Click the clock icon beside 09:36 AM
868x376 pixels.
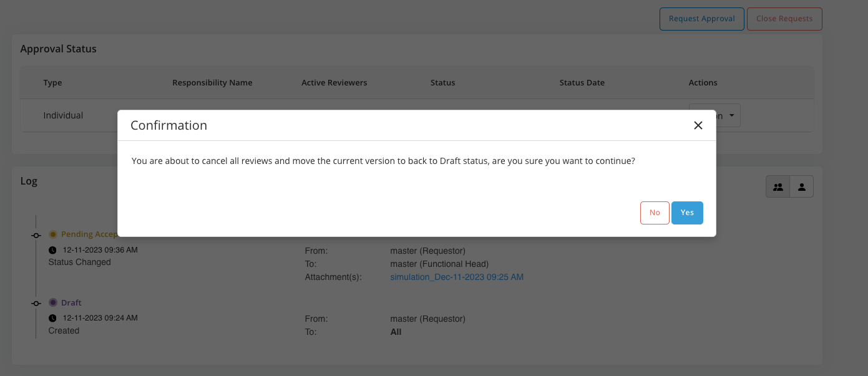tap(52, 250)
